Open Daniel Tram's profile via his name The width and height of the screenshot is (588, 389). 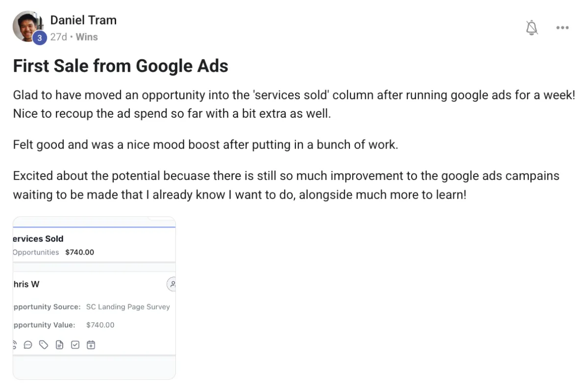[x=83, y=21]
